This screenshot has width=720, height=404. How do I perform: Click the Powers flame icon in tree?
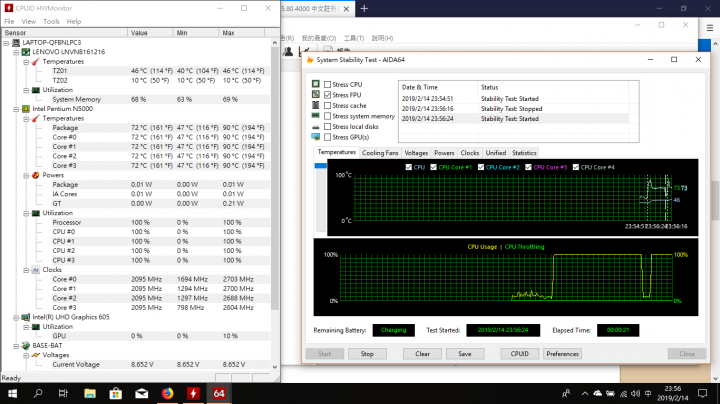point(36,175)
